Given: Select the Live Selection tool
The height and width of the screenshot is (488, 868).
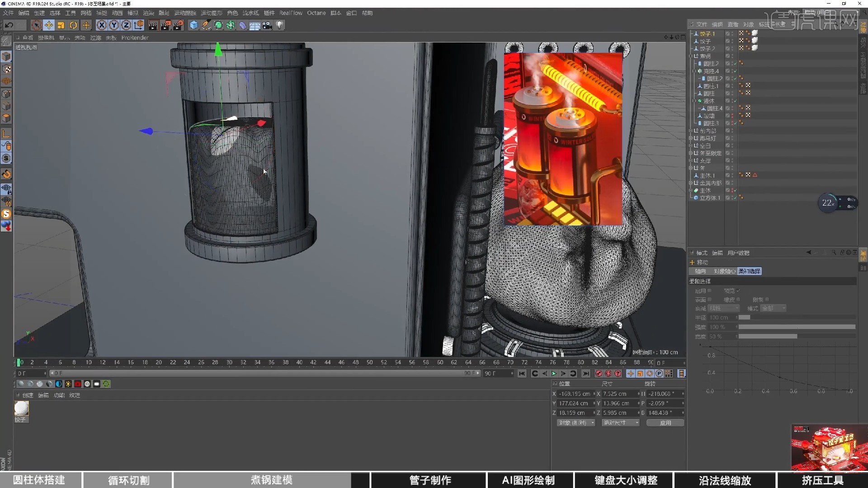Looking at the screenshot, I should click(37, 25).
